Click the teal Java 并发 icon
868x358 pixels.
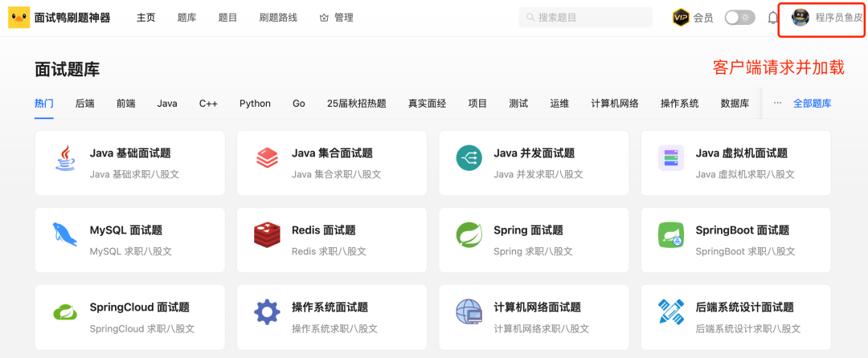tap(469, 158)
